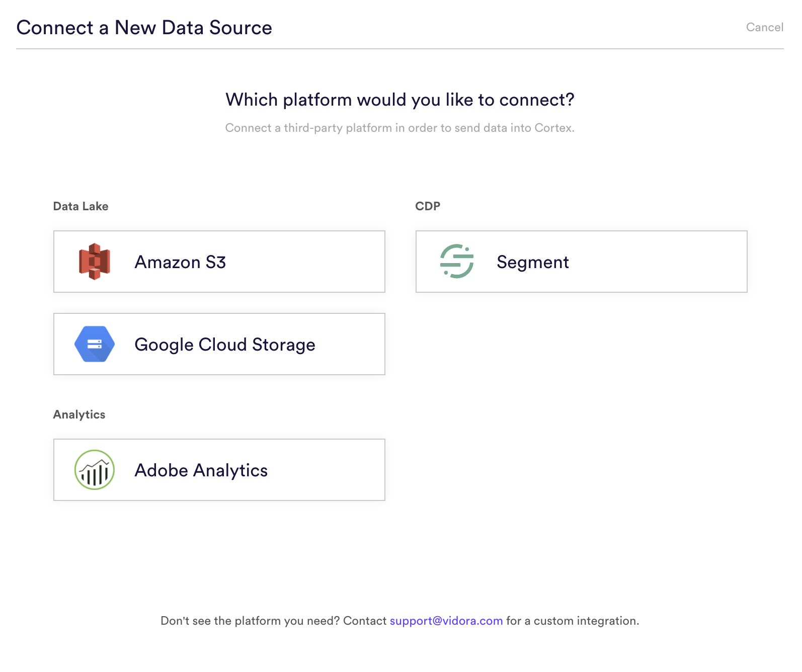
Task: Choose Google Cloud Storage as data source
Action: (219, 344)
